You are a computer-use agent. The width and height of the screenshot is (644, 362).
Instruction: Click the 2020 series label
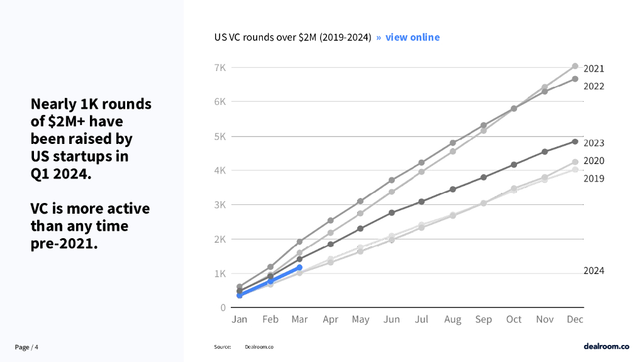(594, 161)
